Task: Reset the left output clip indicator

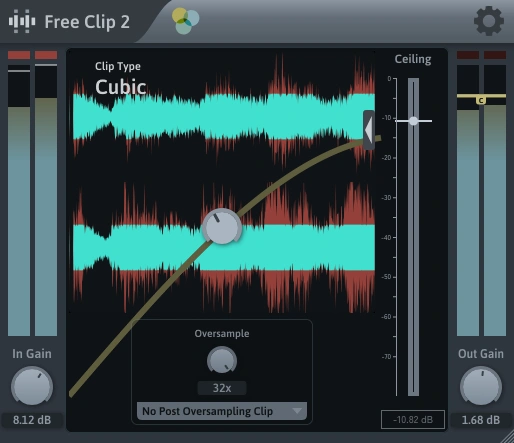Action: click(x=468, y=55)
